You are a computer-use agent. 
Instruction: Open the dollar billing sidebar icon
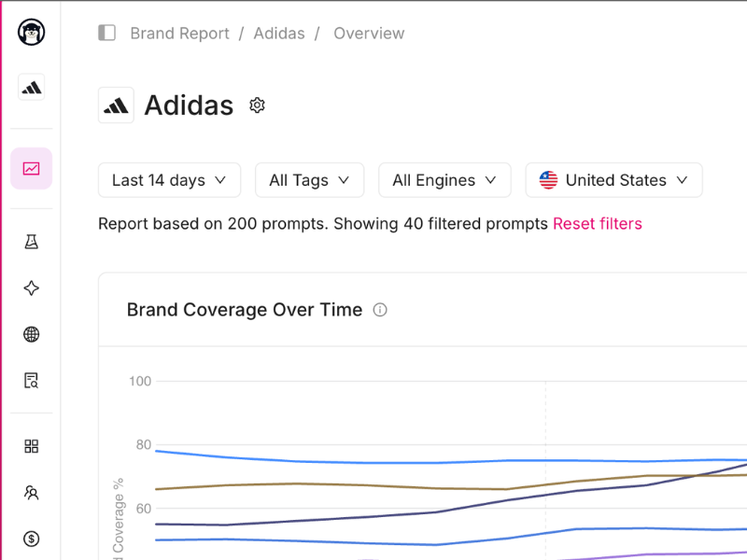pyautogui.click(x=32, y=539)
